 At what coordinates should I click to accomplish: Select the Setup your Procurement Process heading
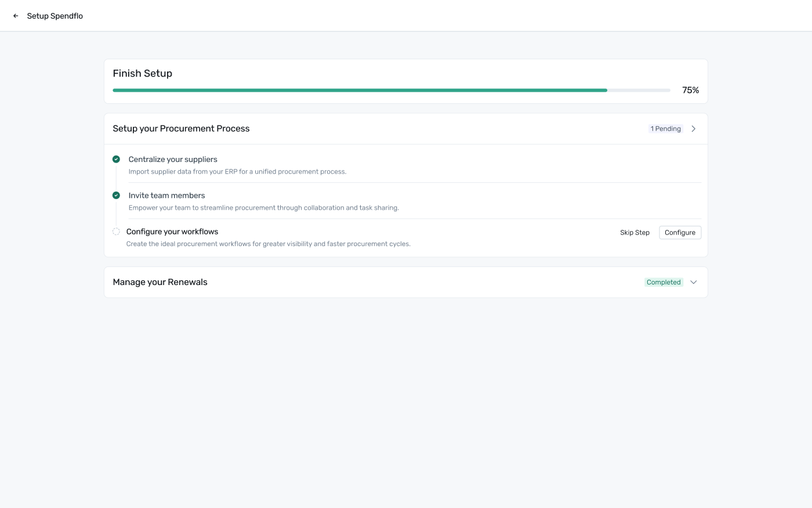[181, 129]
